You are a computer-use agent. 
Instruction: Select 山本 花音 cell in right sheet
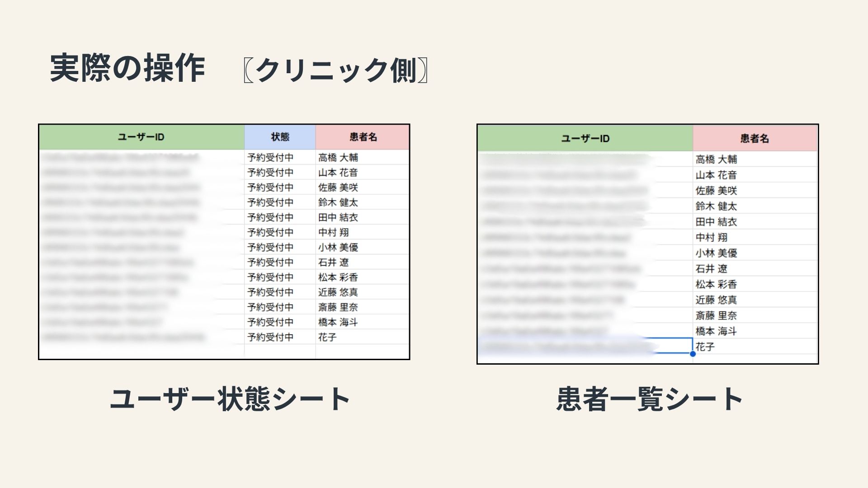716,175
